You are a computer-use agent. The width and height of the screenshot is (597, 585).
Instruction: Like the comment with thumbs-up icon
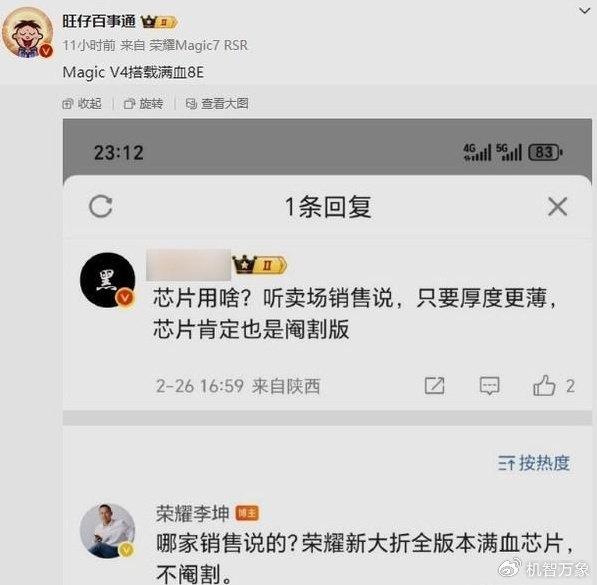click(544, 385)
